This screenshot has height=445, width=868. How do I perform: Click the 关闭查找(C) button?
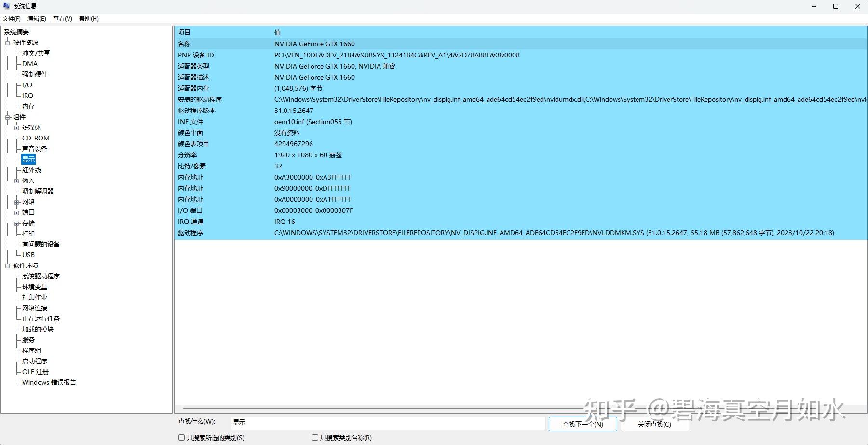tap(654, 424)
